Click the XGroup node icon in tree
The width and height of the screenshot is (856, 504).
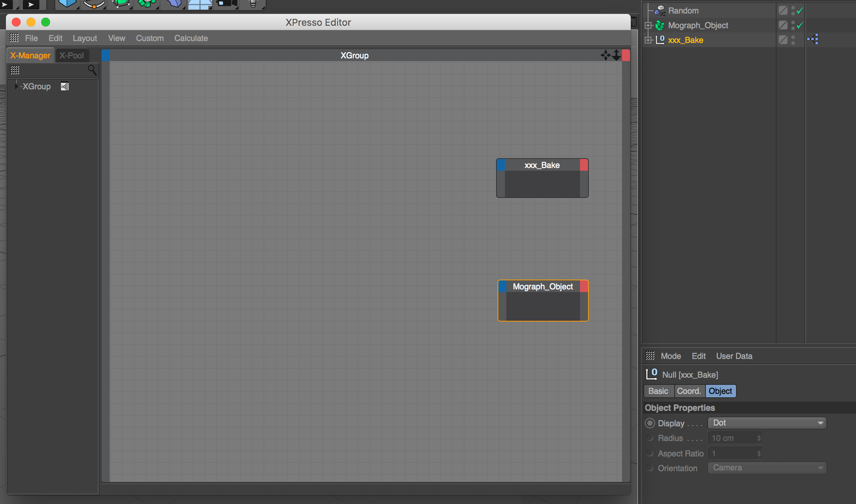click(x=65, y=86)
